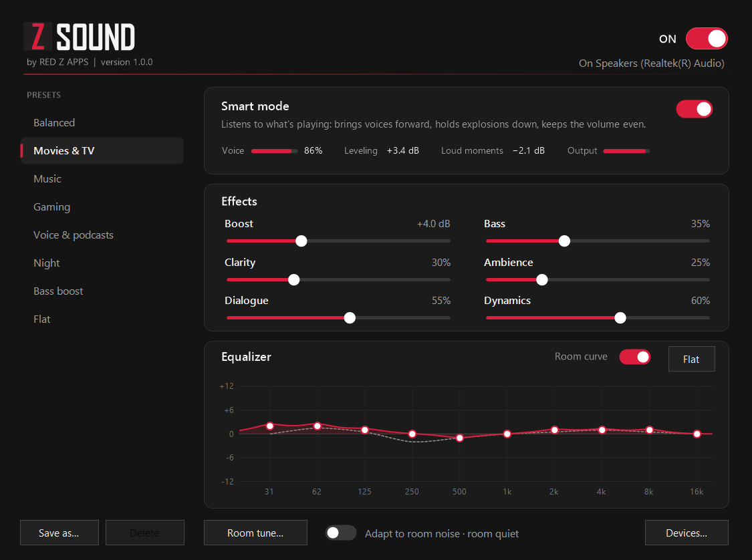Screen dimensions: 752x560
Task: Click the Loud moments −2.1 dB readout
Action: click(x=493, y=150)
